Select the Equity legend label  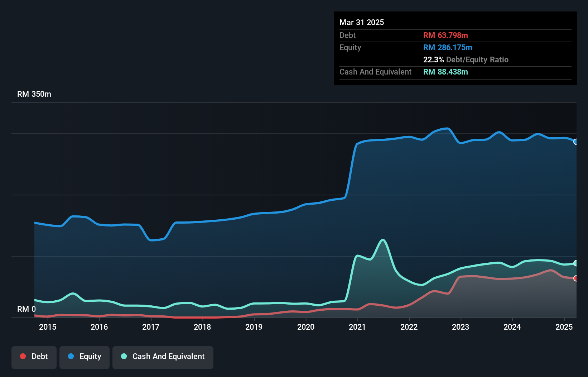(x=90, y=357)
